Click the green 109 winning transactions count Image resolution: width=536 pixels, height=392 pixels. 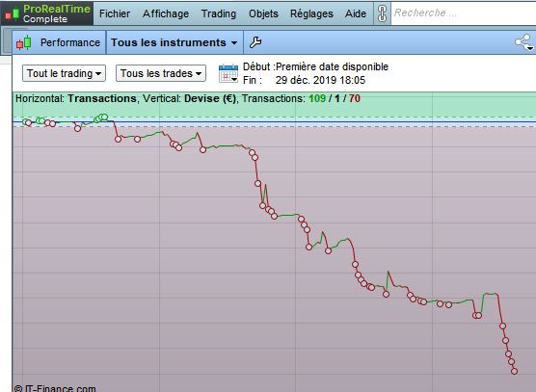(317, 98)
